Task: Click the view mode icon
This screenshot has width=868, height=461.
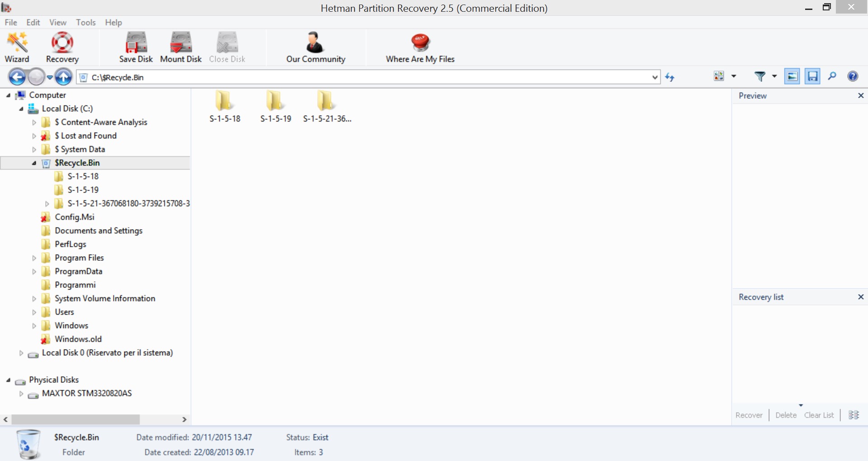Action: pyautogui.click(x=719, y=76)
